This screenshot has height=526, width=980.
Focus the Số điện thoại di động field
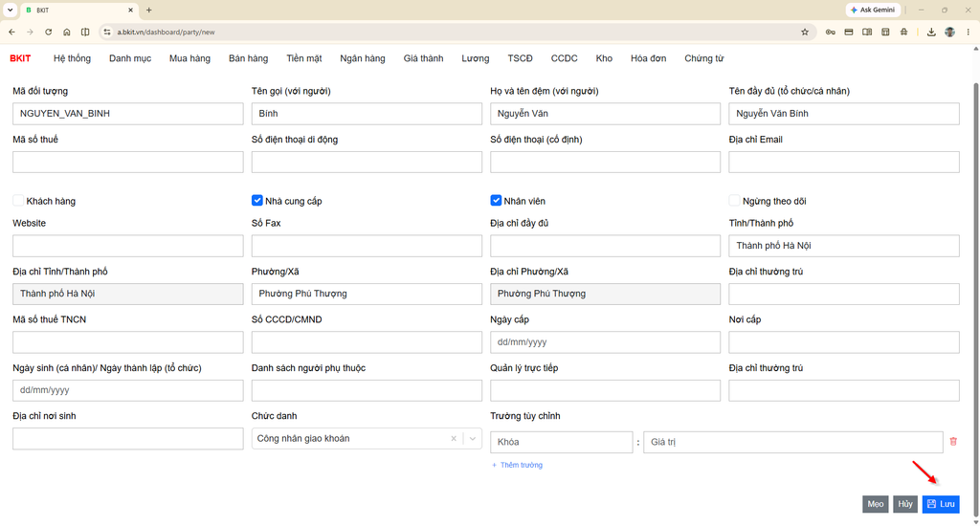[x=367, y=162]
